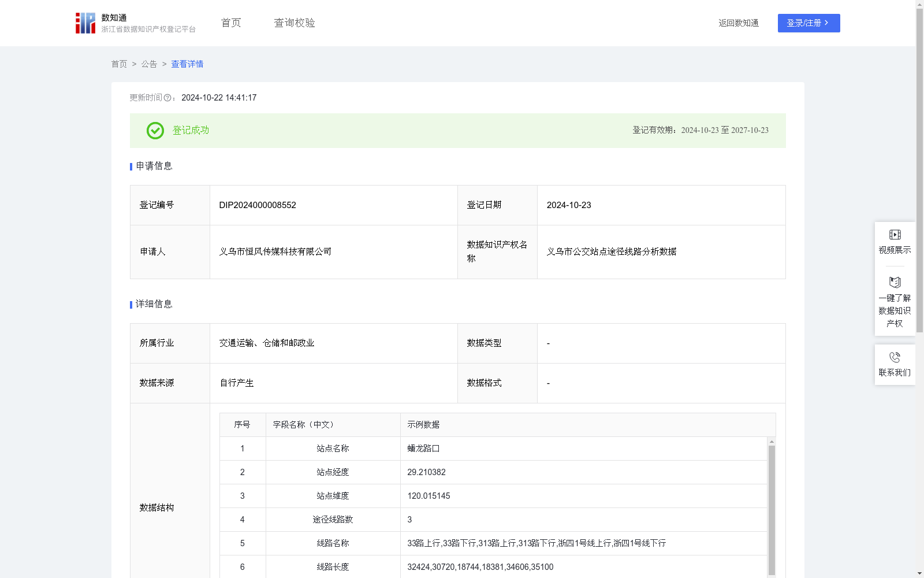Click the green 登记成功 check icon
924x578 pixels.
155,131
